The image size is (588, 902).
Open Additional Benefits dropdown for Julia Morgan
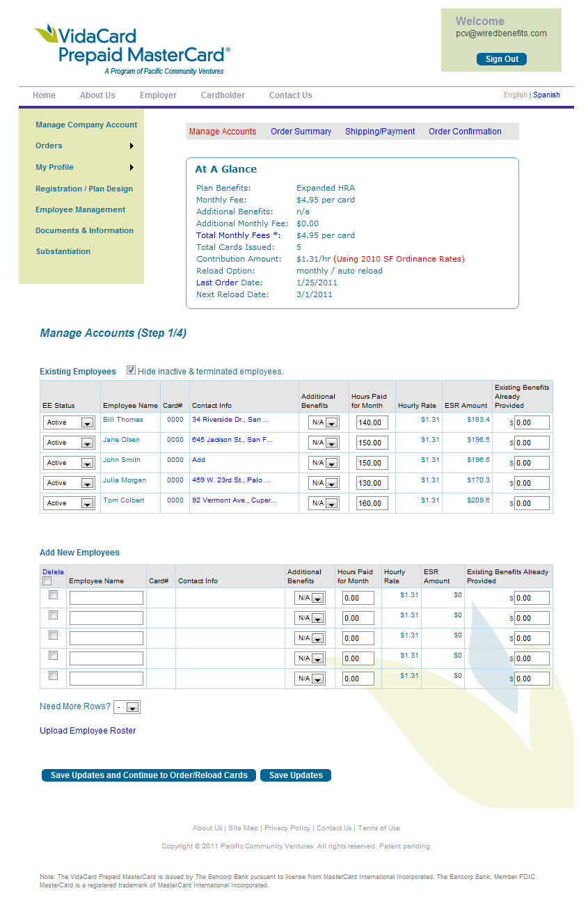[324, 483]
